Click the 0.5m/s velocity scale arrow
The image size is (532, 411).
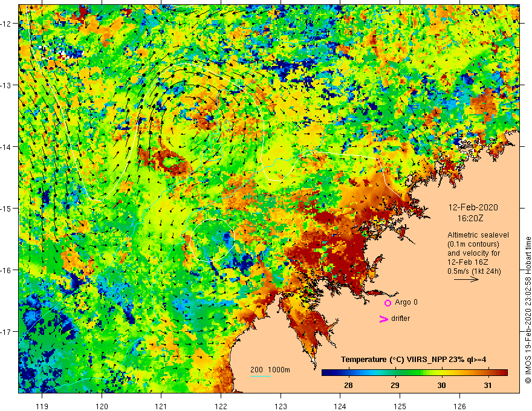tap(466, 279)
